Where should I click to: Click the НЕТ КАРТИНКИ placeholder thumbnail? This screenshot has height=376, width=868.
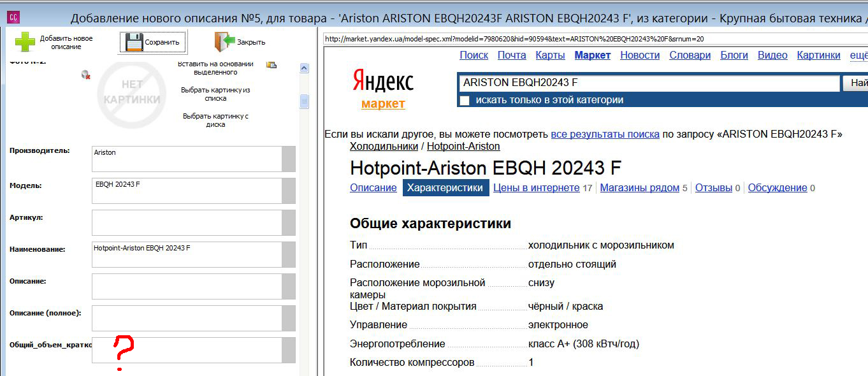tap(132, 95)
